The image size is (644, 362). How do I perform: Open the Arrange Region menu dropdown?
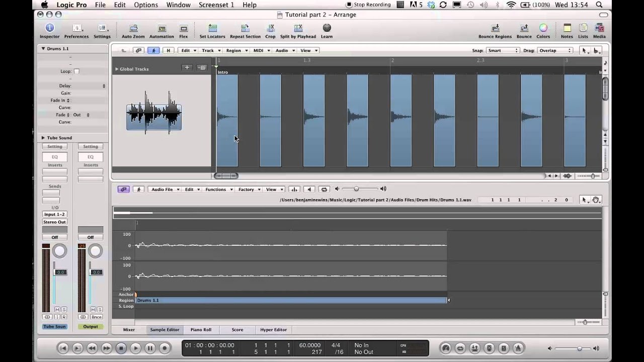click(236, 50)
